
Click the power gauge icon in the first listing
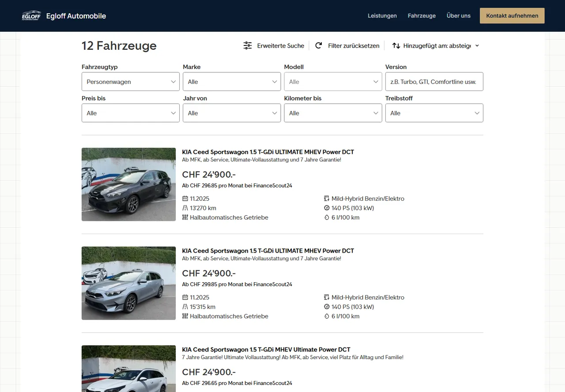click(x=327, y=208)
